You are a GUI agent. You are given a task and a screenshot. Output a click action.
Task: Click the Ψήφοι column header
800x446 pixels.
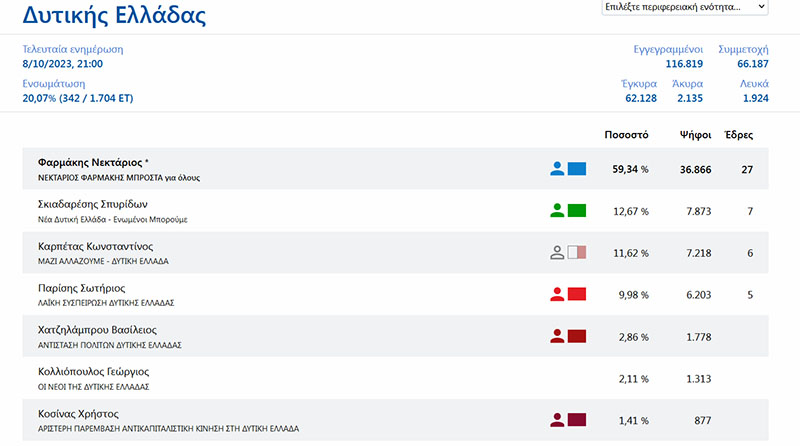[695, 134]
